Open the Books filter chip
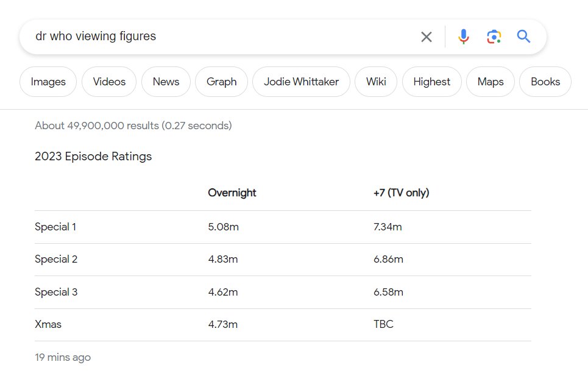Screen dimensions: 588x373 pos(545,82)
